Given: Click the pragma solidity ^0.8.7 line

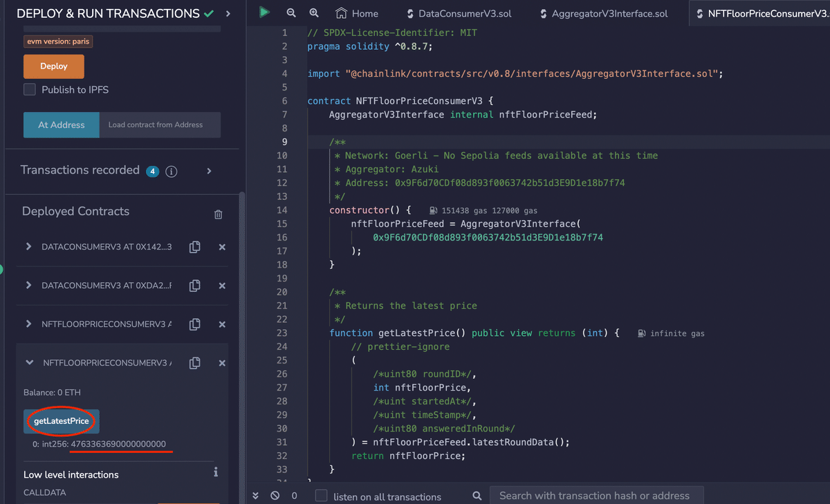Looking at the screenshot, I should (369, 46).
